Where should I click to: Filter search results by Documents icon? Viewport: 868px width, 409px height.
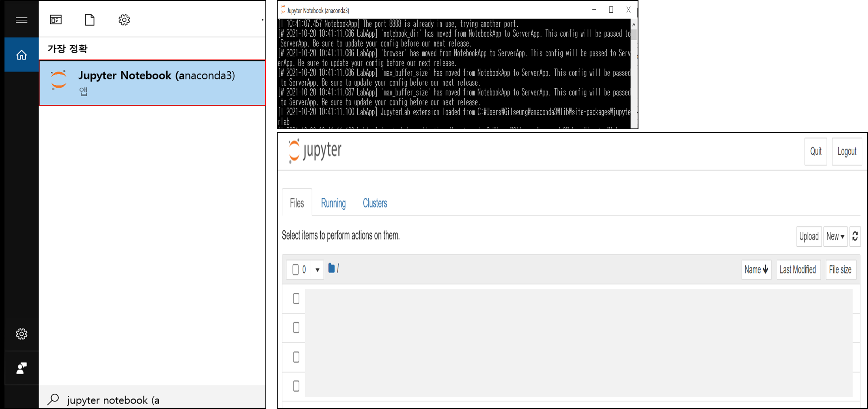click(x=90, y=20)
